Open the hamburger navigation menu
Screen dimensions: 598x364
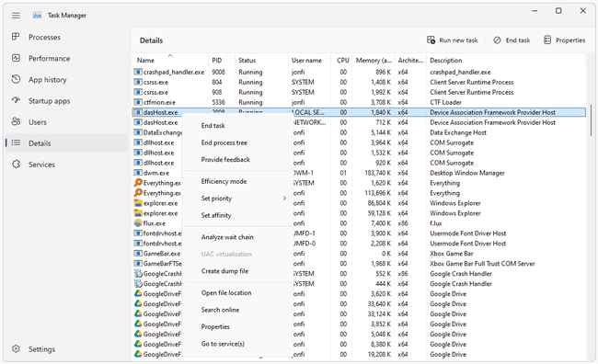click(16, 16)
